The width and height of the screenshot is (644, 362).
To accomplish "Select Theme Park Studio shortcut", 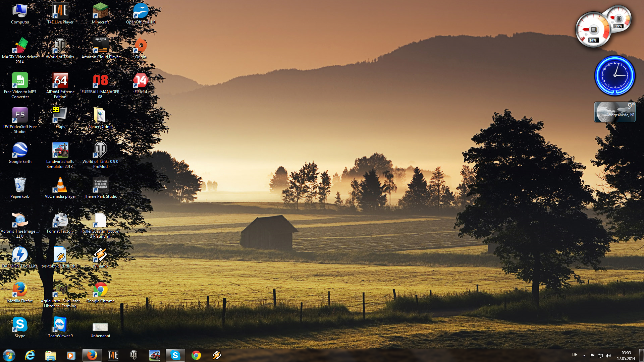I will [x=101, y=188].
